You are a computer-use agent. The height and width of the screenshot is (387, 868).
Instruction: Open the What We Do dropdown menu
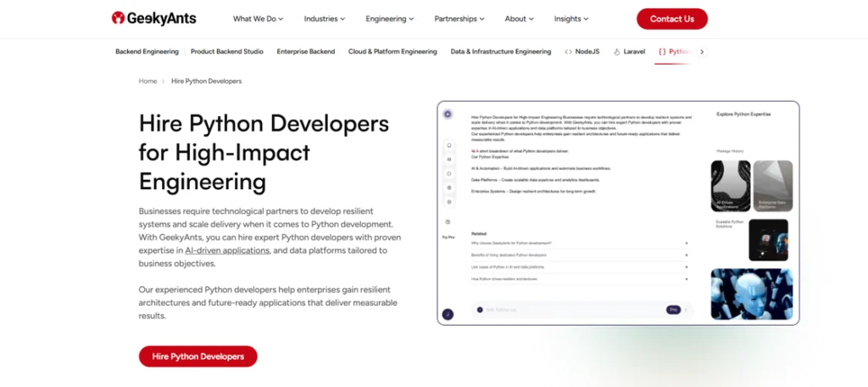(258, 19)
